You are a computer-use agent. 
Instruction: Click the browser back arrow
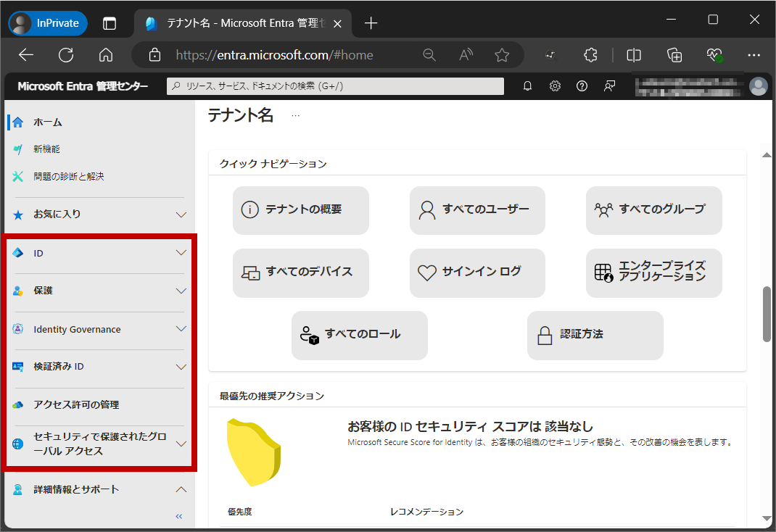[25, 55]
